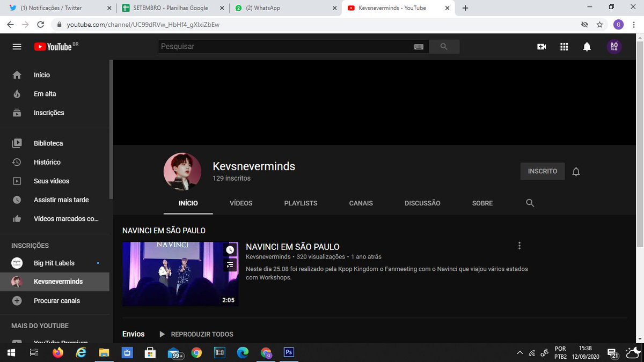Go to Inscrições in sidebar
The image size is (644, 362).
click(55, 113)
